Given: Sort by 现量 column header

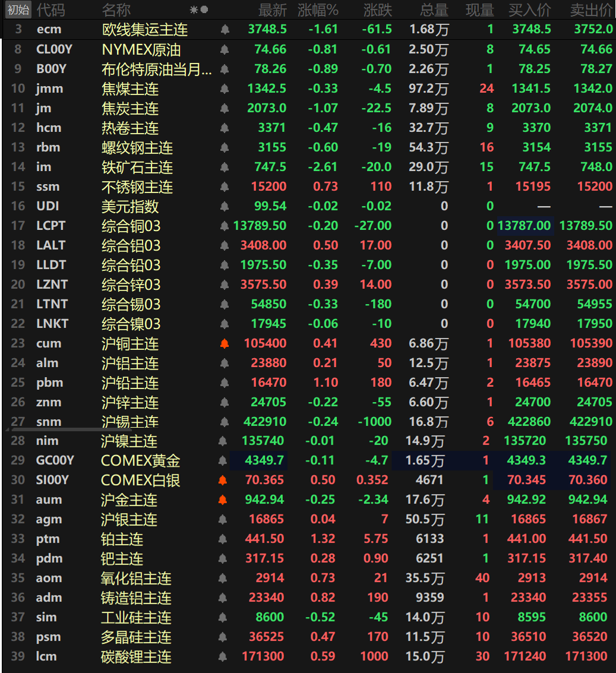Looking at the screenshot, I should (480, 10).
